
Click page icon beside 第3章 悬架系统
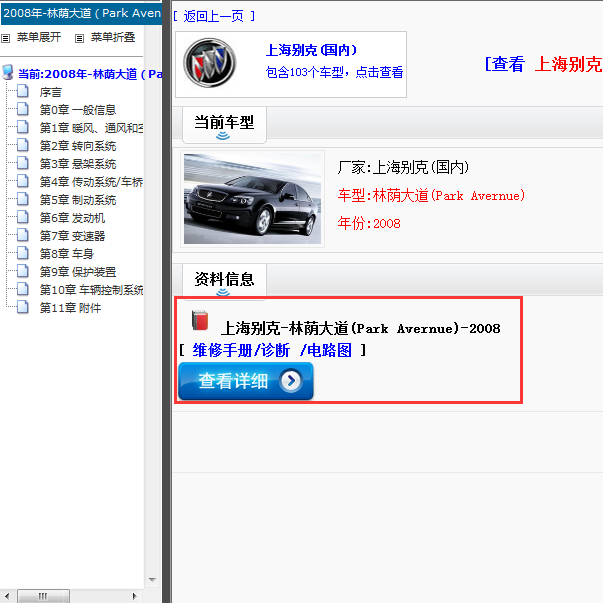click(x=23, y=163)
